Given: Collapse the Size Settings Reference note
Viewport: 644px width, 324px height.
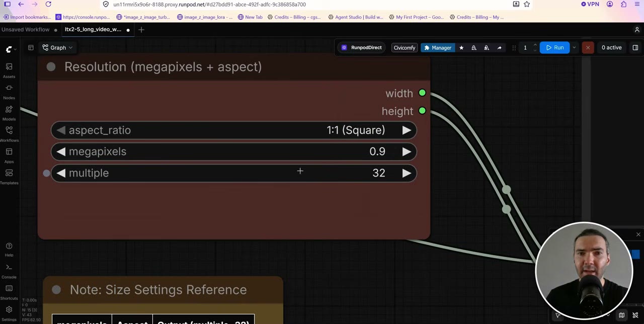Looking at the screenshot, I should [56, 290].
